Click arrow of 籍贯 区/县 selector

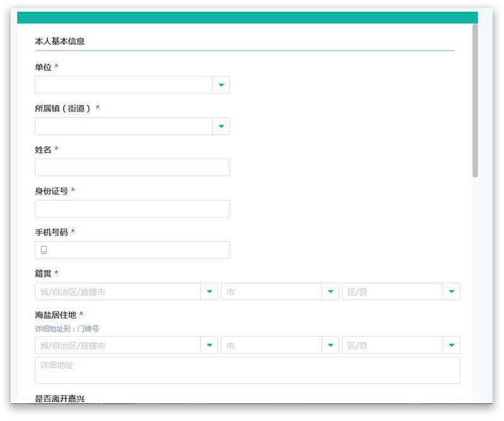[451, 291]
